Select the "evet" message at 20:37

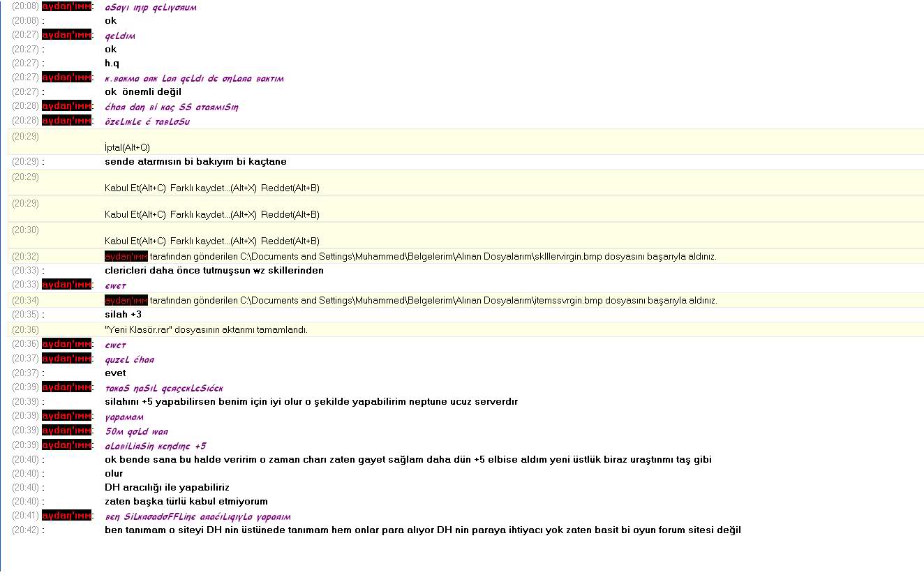pos(115,373)
